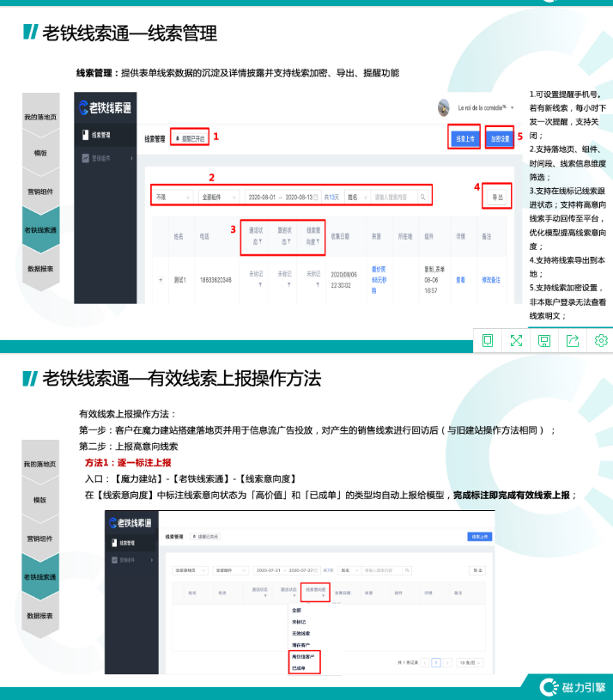Open the 全部组件 dropdown beside 不限
This screenshot has width=613, height=700.
tap(219, 197)
